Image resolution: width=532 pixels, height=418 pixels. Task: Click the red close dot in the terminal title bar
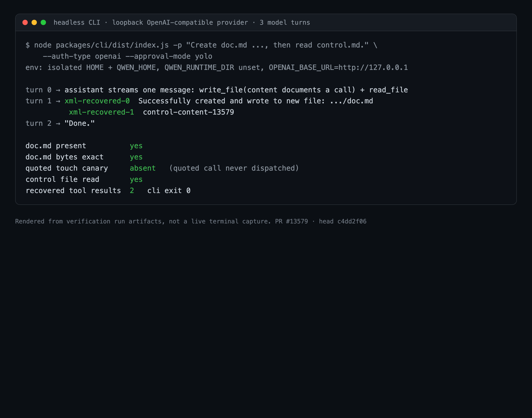coord(25,23)
